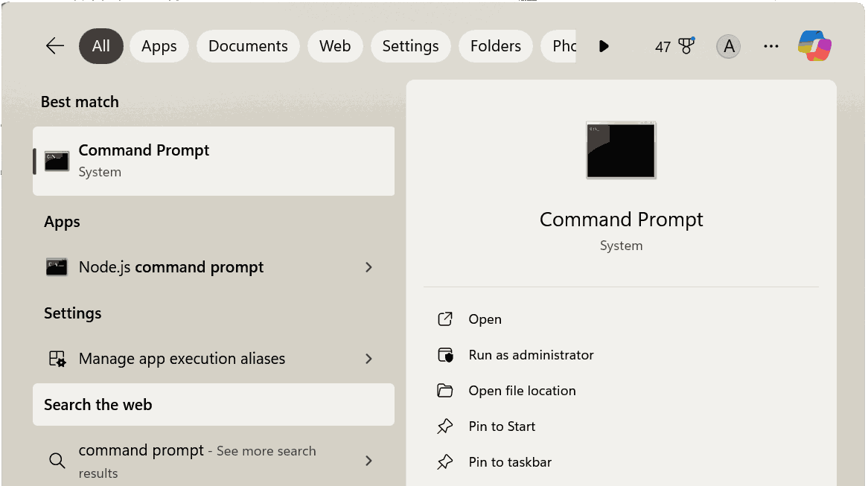Select the Web filter tab
The width and height of the screenshot is (868, 486).
coord(335,46)
